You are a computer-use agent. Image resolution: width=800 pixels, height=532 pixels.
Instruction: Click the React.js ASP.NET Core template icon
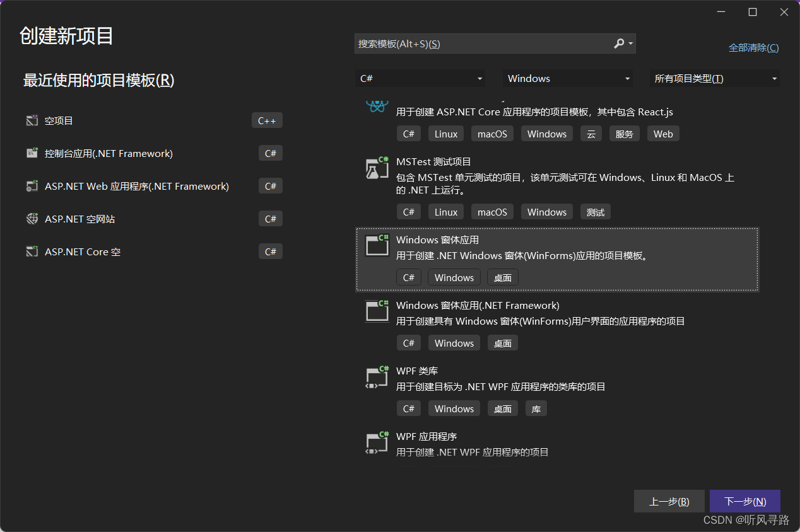[377, 106]
